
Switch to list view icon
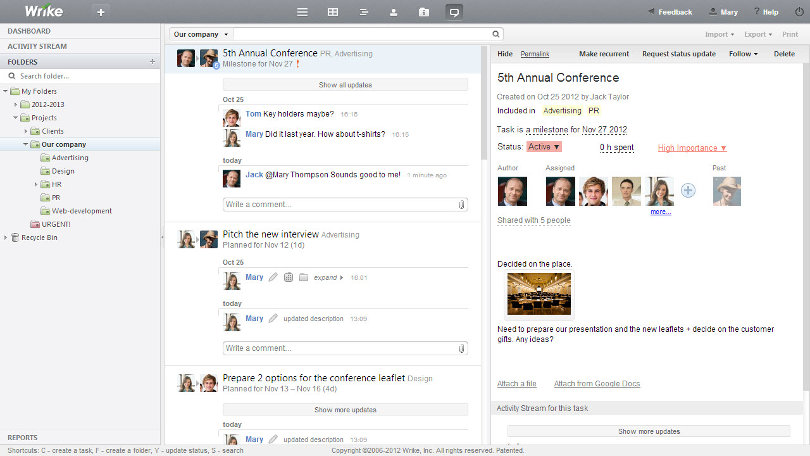[302, 12]
